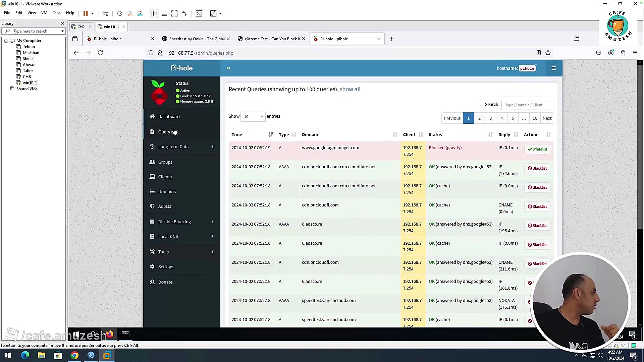Click Firefox address bar URL

point(200,53)
